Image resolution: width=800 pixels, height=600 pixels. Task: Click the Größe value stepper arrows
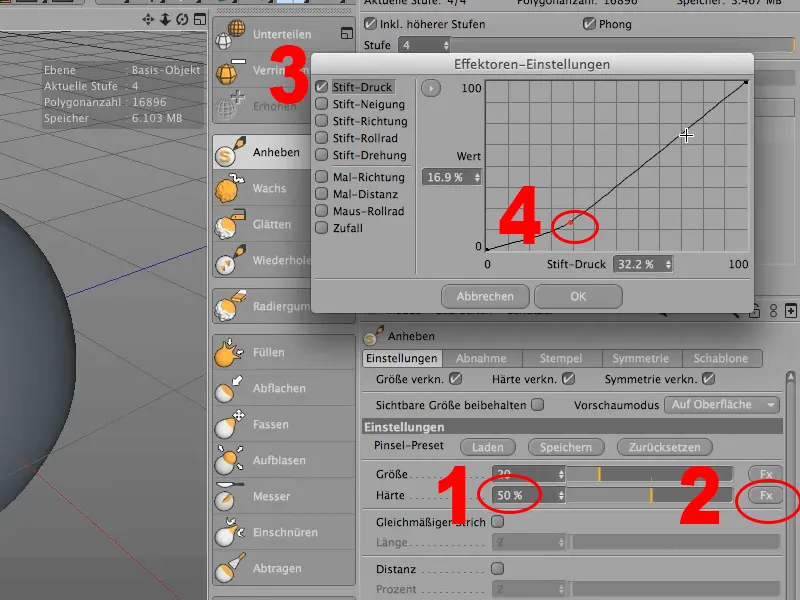pyautogui.click(x=561, y=474)
